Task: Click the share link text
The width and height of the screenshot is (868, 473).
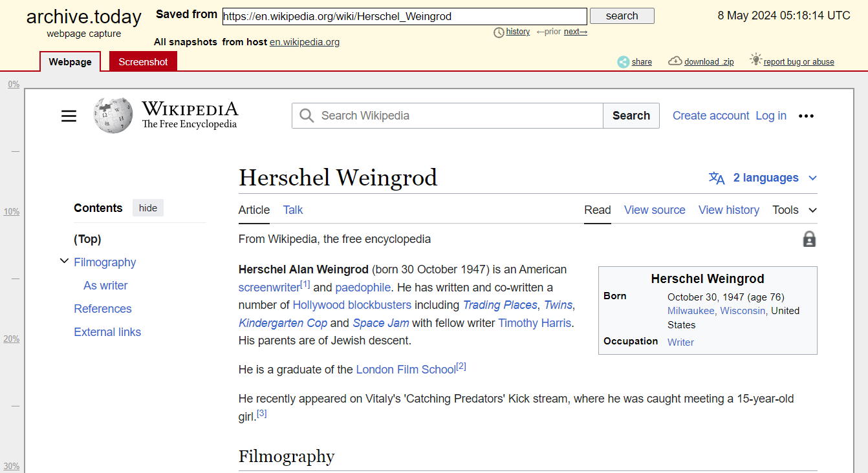Action: (x=642, y=62)
